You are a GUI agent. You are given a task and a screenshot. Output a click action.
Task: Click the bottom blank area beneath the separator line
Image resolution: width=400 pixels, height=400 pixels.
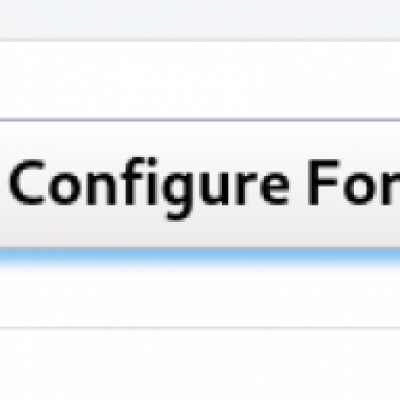pyautogui.click(x=200, y=365)
